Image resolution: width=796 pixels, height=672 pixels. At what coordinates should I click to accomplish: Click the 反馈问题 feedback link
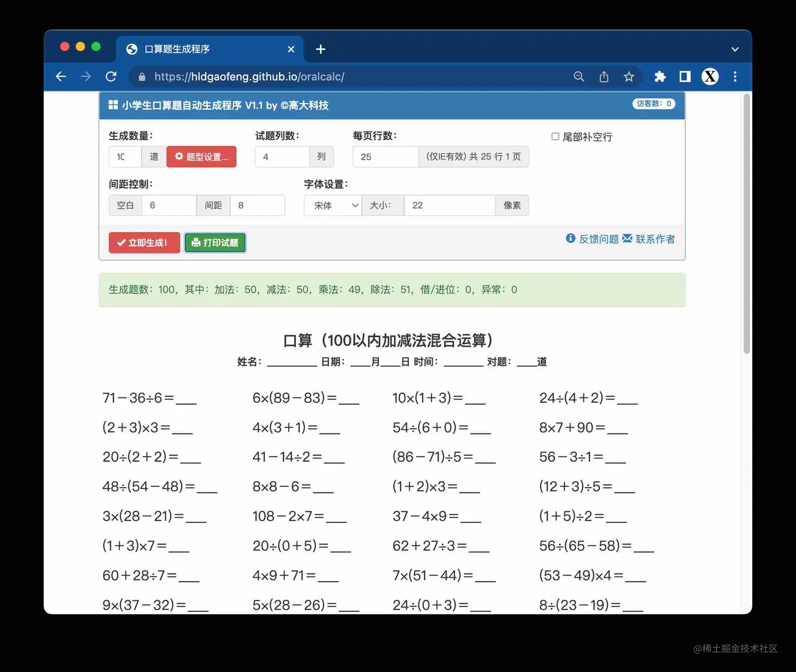599,239
